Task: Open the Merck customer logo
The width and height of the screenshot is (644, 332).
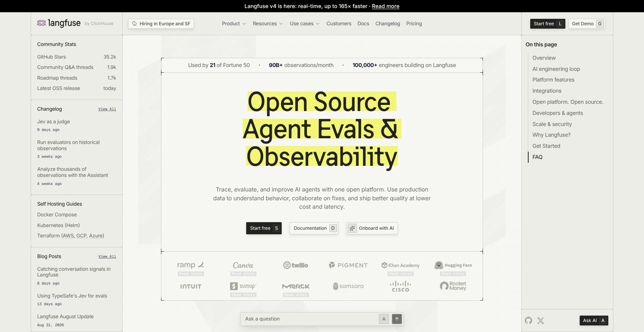Action: [x=296, y=286]
